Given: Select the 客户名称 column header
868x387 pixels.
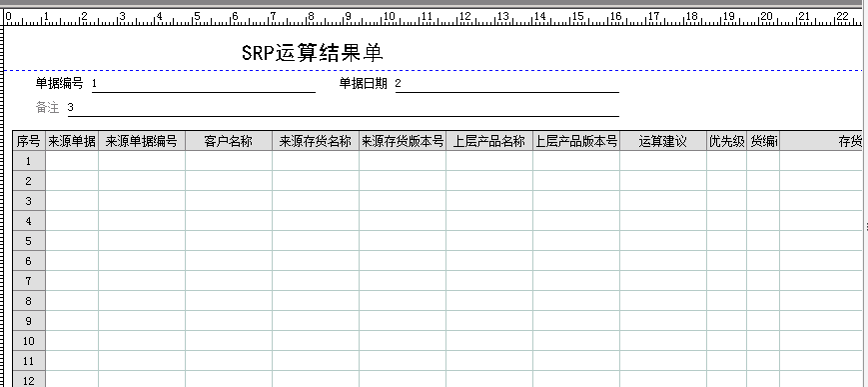Looking at the screenshot, I should (x=229, y=141).
